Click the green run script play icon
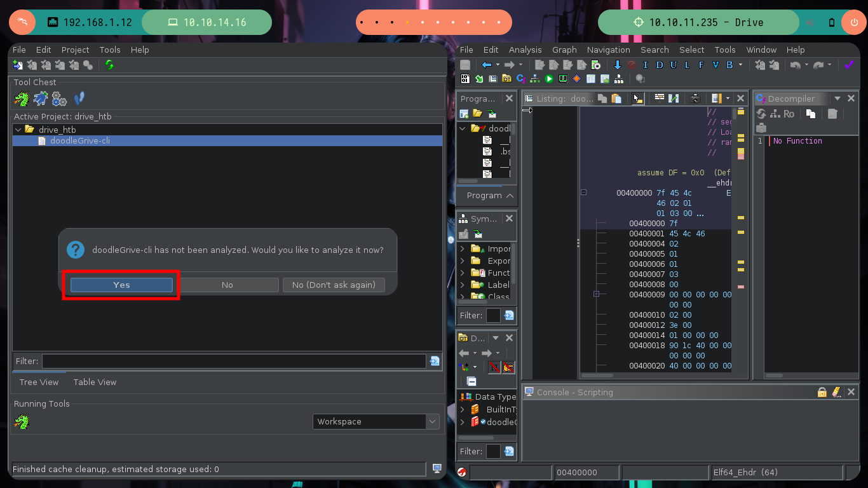Screen dimensions: 868x488 (x=549, y=79)
